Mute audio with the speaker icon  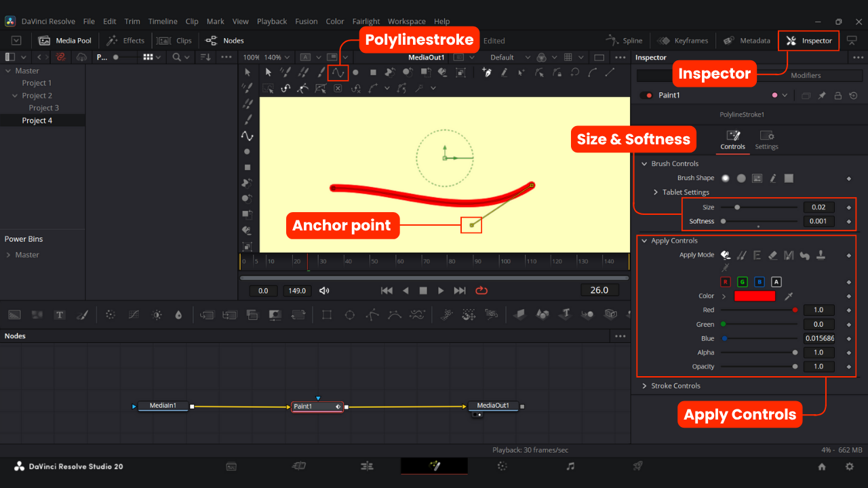[324, 291]
